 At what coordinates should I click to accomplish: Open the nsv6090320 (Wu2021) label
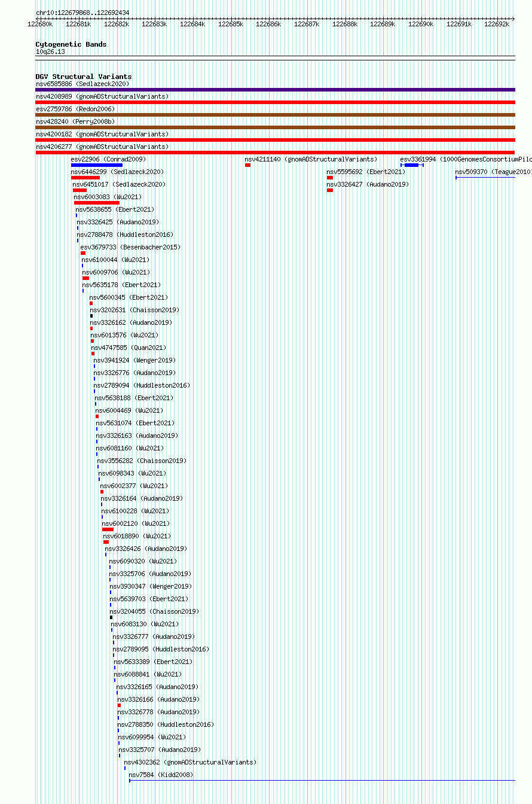tap(143, 561)
